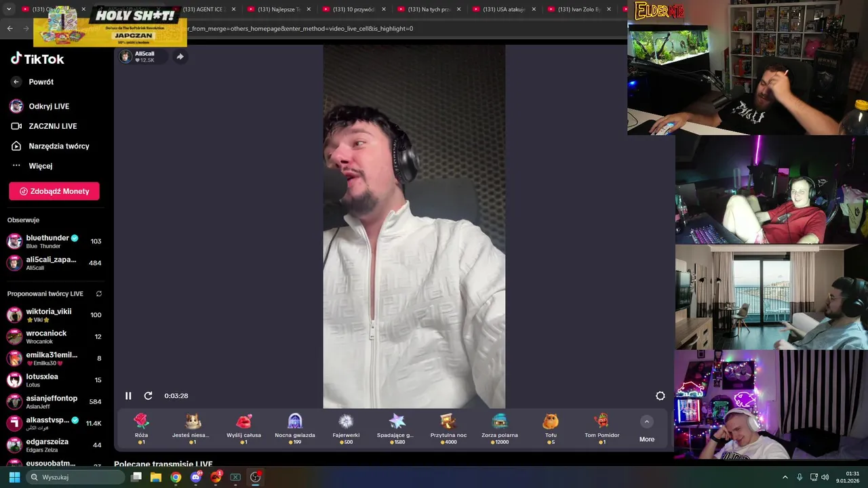Open bluethunder followed account

[54, 241]
